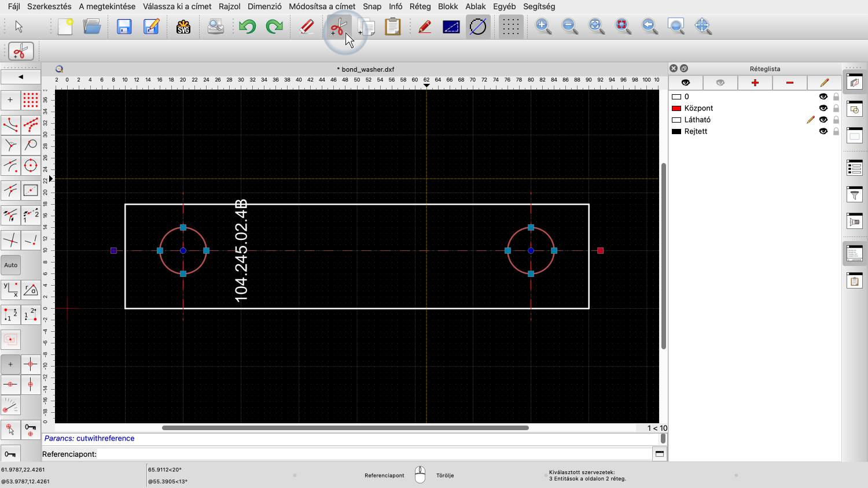Hide the Központ layer via its eye icon
The width and height of the screenshot is (868, 488).
point(823,108)
